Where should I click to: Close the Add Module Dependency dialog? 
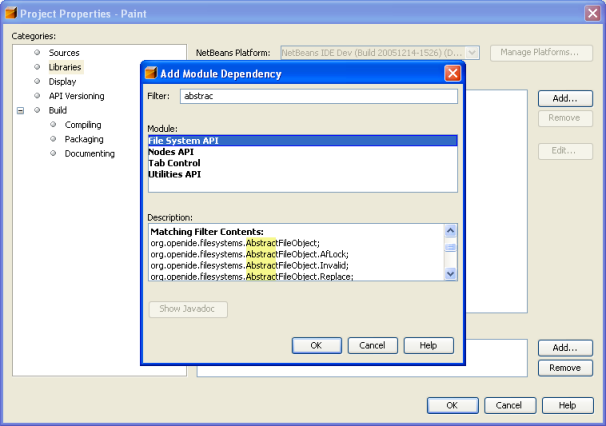453,73
